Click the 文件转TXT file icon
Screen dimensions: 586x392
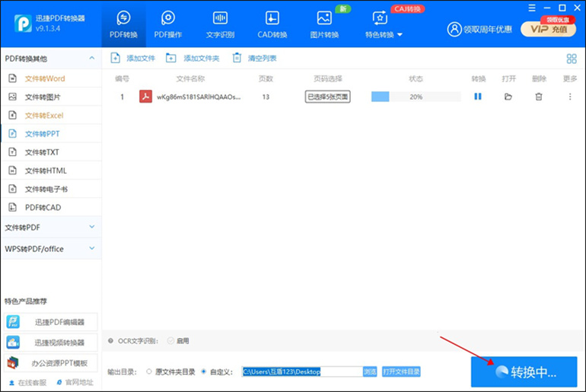[x=12, y=151]
